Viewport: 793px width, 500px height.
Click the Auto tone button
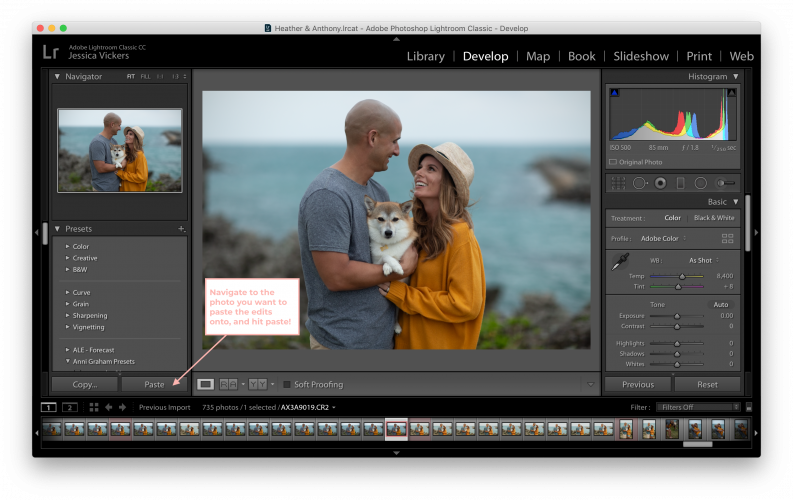pos(721,305)
